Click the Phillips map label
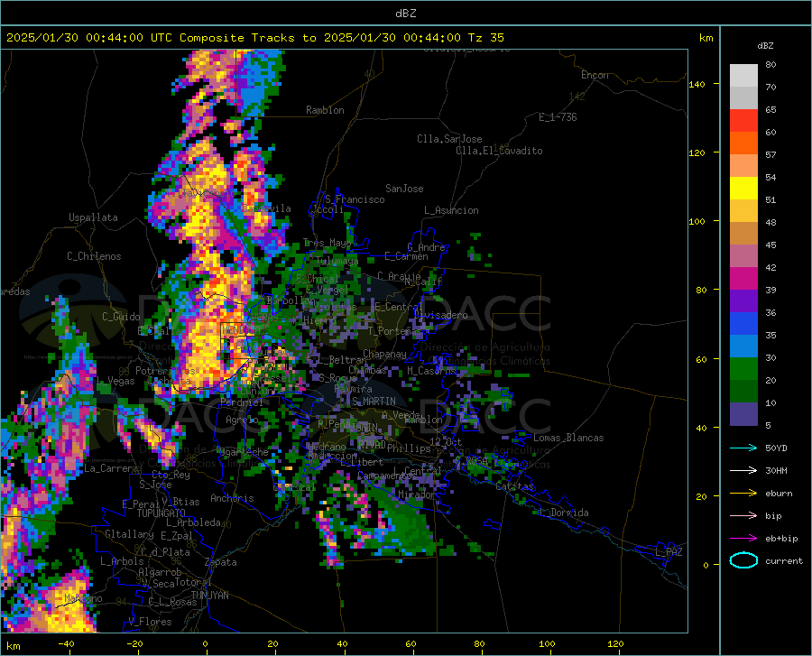 (409, 448)
